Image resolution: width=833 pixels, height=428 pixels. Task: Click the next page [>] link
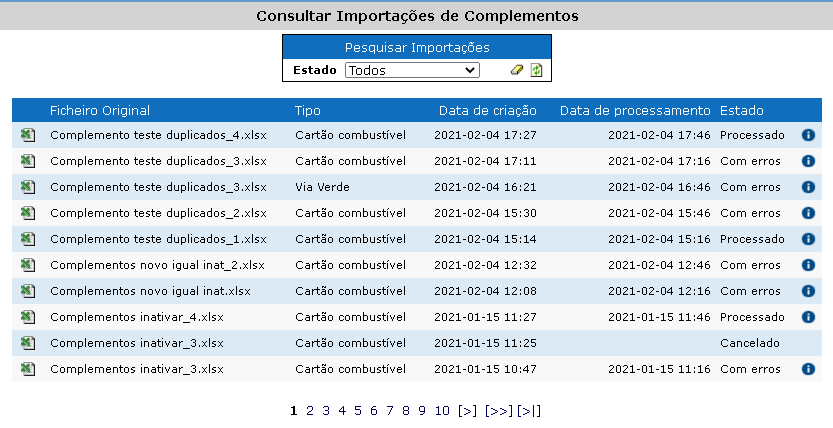tap(468, 410)
